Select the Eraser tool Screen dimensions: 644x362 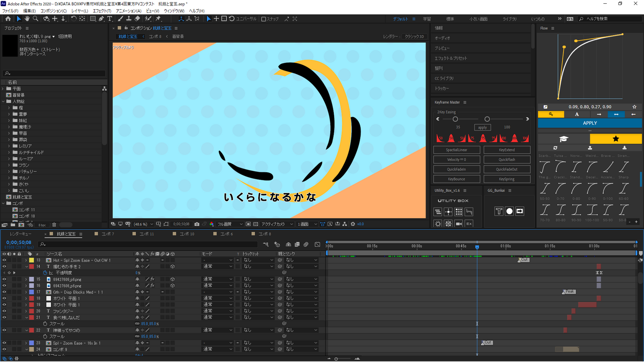(137, 19)
